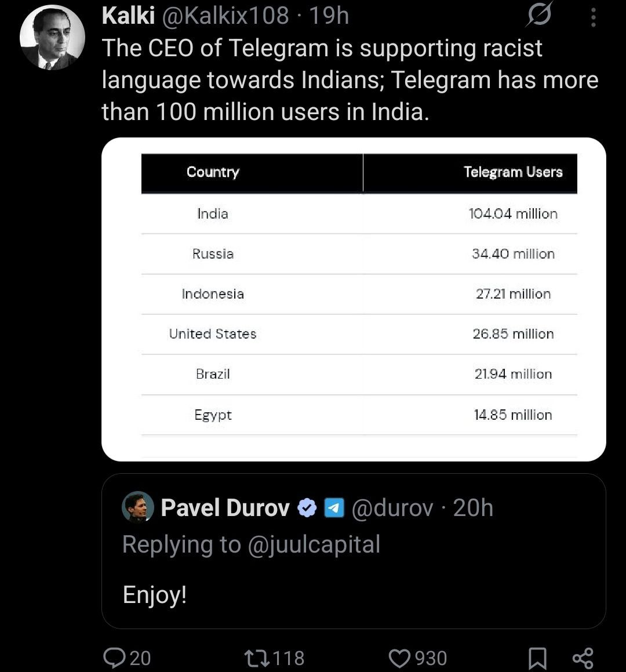
Task: Open Kalki's profile picture
Action: [52, 37]
